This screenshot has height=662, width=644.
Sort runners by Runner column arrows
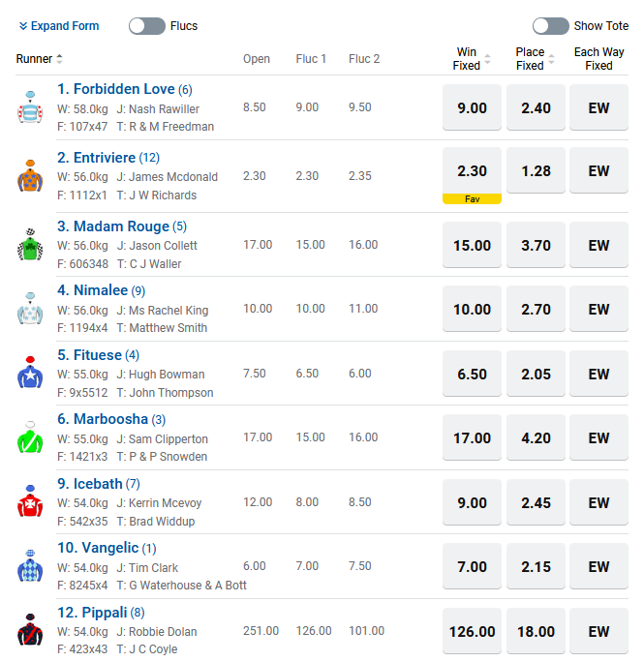point(60,59)
